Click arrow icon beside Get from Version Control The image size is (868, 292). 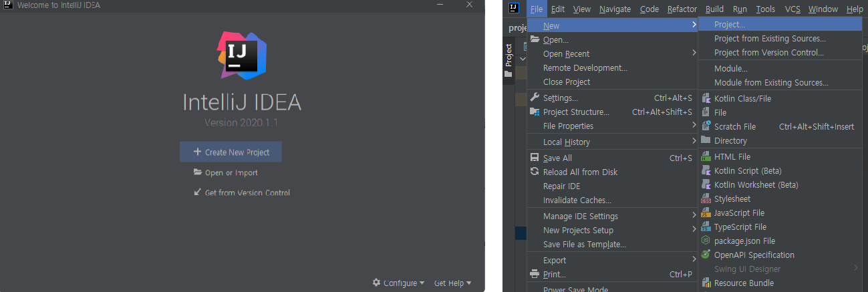tap(197, 192)
